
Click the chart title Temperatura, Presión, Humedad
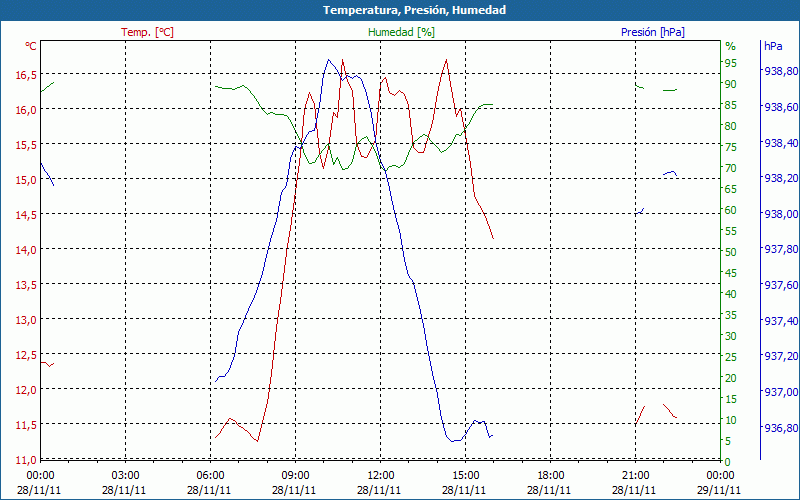[x=414, y=10]
